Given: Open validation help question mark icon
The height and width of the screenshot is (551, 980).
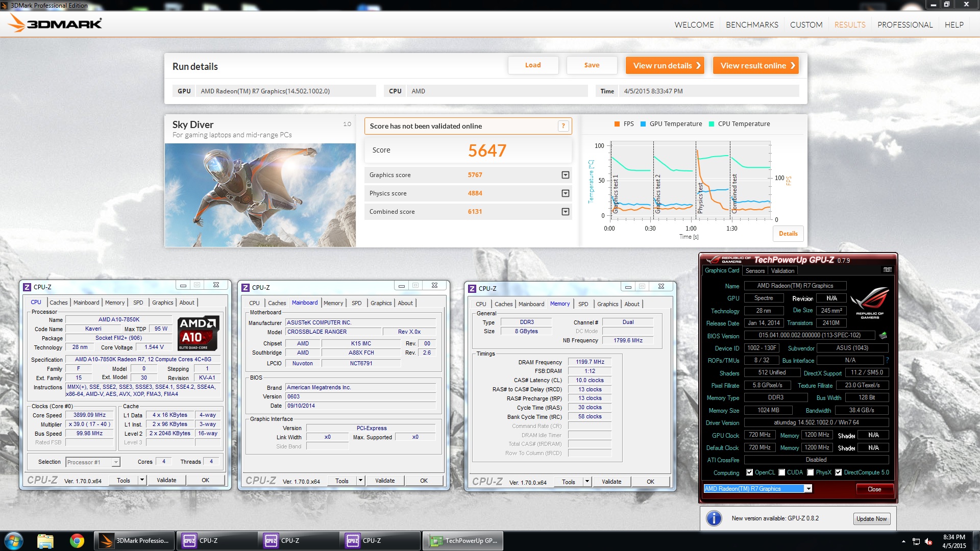Looking at the screenshot, I should click(563, 126).
